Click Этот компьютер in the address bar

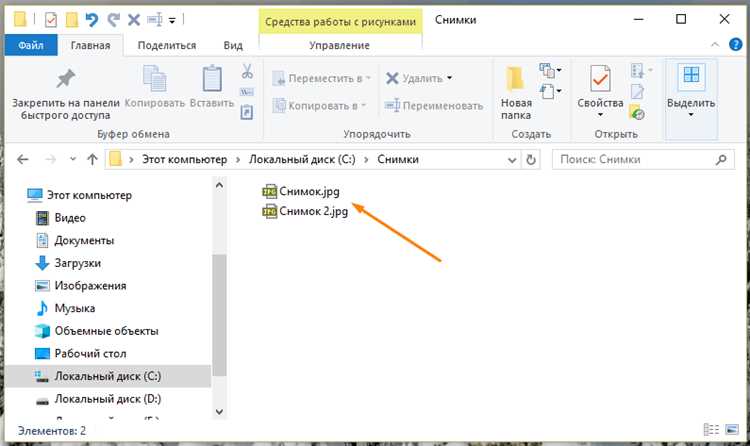click(184, 159)
